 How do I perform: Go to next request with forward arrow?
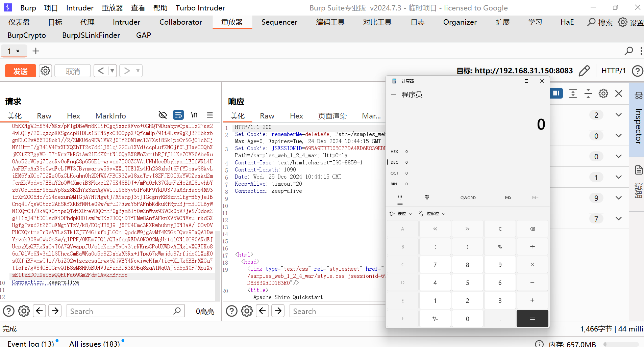coord(127,71)
